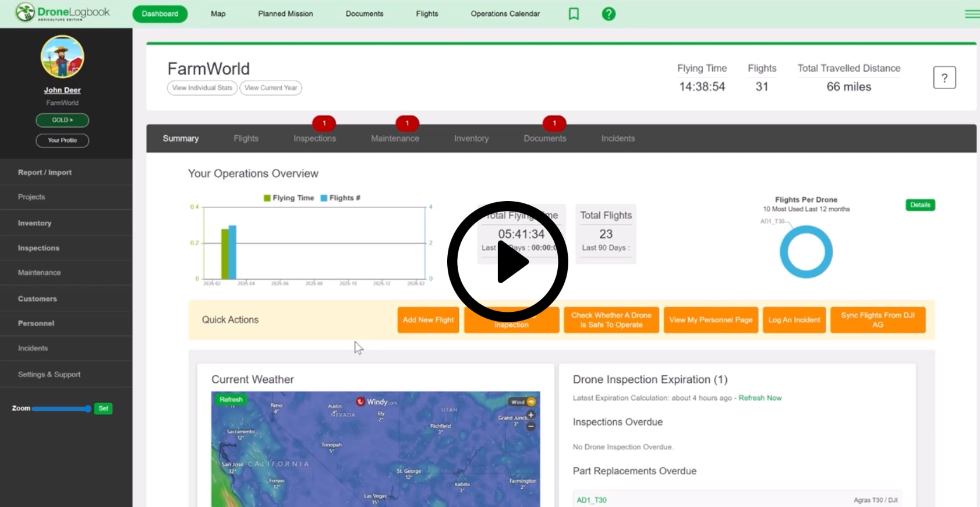Viewport: 980px width, 507px height.
Task: Click the 66 miles distance value
Action: point(848,87)
